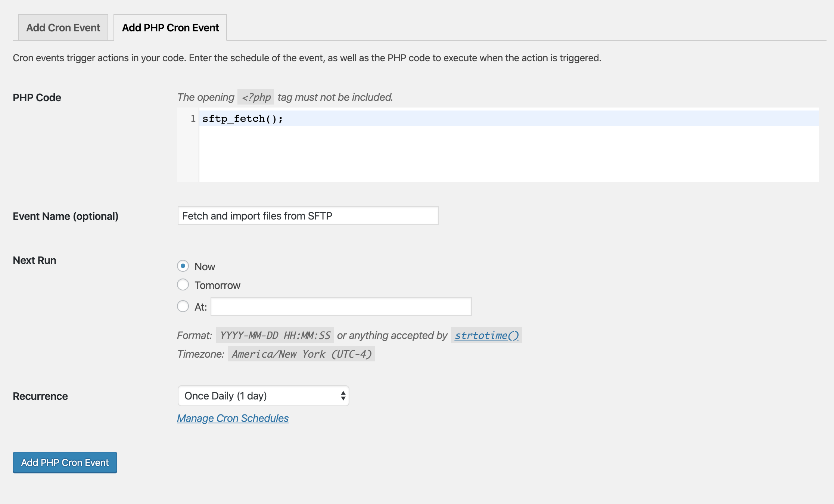This screenshot has width=834, height=504.
Task: Select the Add PHP Cron Event tab
Action: [x=170, y=28]
